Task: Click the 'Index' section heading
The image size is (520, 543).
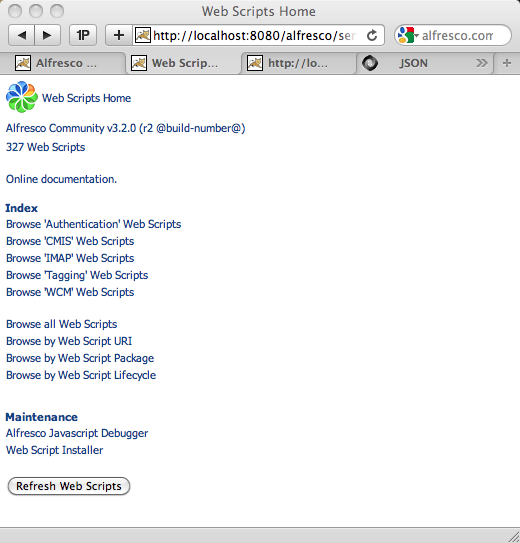Action: pos(21,208)
